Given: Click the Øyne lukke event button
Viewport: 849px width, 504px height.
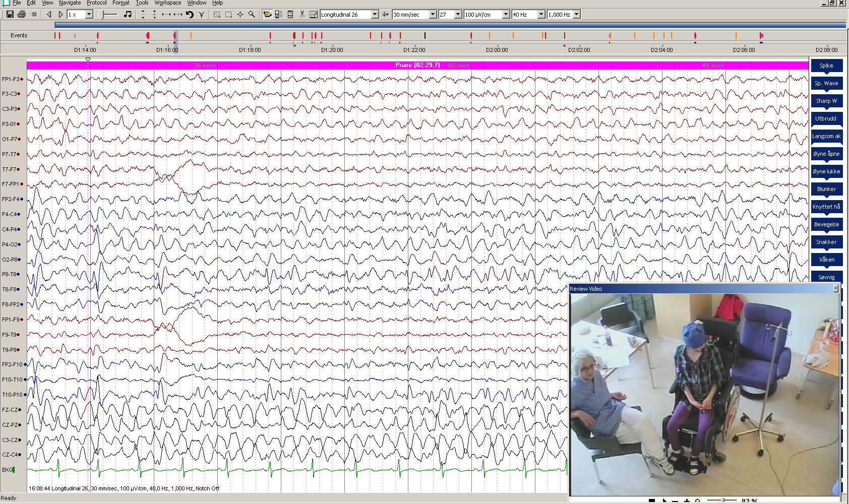Looking at the screenshot, I should [826, 171].
